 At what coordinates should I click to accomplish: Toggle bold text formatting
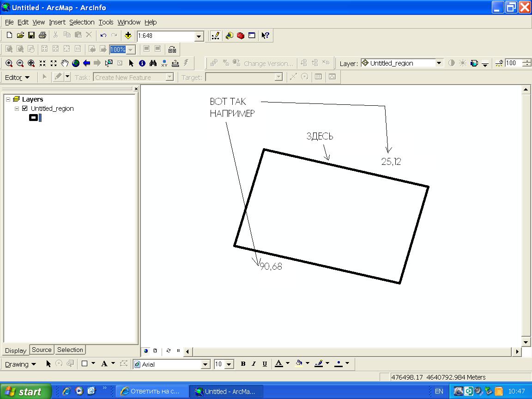pyautogui.click(x=243, y=364)
